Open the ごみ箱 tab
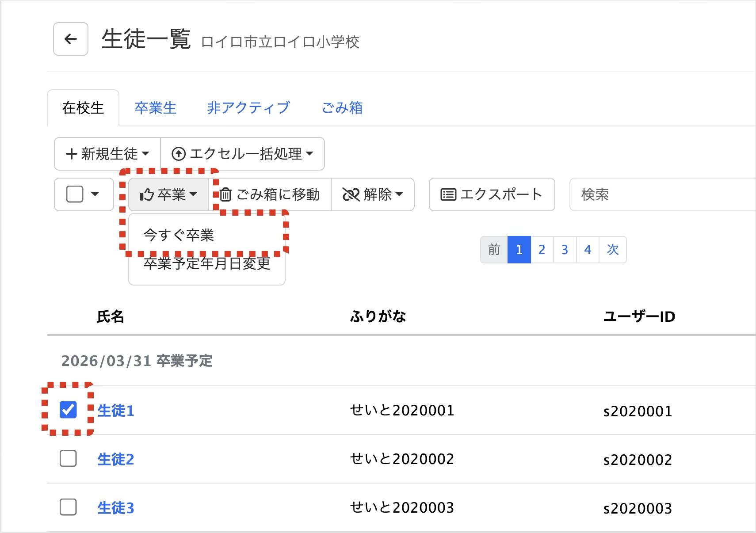Viewport: 756px width, 533px height. tap(342, 108)
